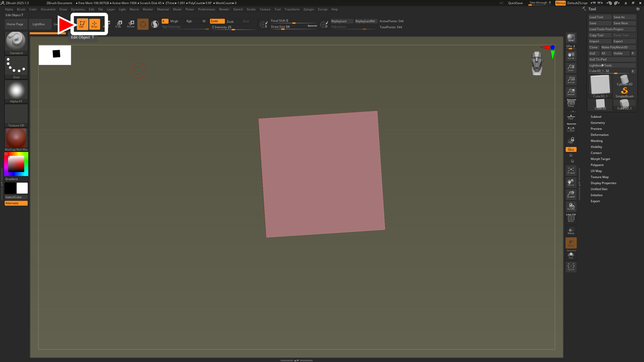
Task: Open the Texture Off selector
Action: pos(16,116)
